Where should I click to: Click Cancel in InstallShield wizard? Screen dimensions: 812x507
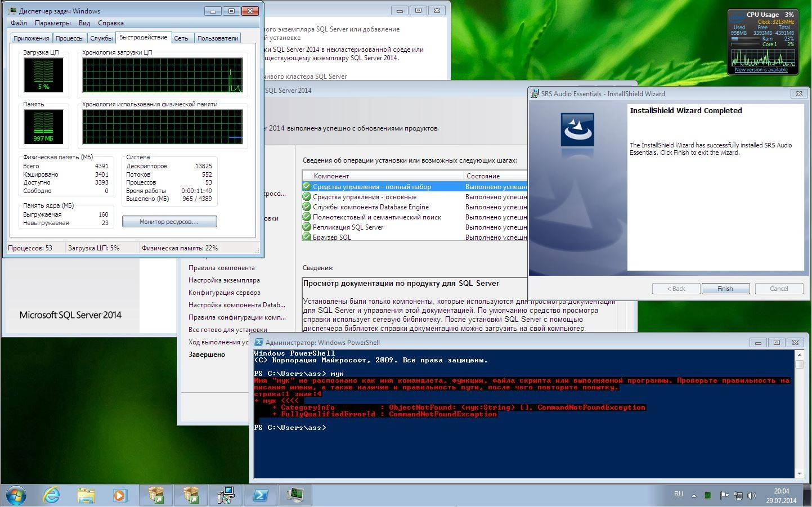779,289
